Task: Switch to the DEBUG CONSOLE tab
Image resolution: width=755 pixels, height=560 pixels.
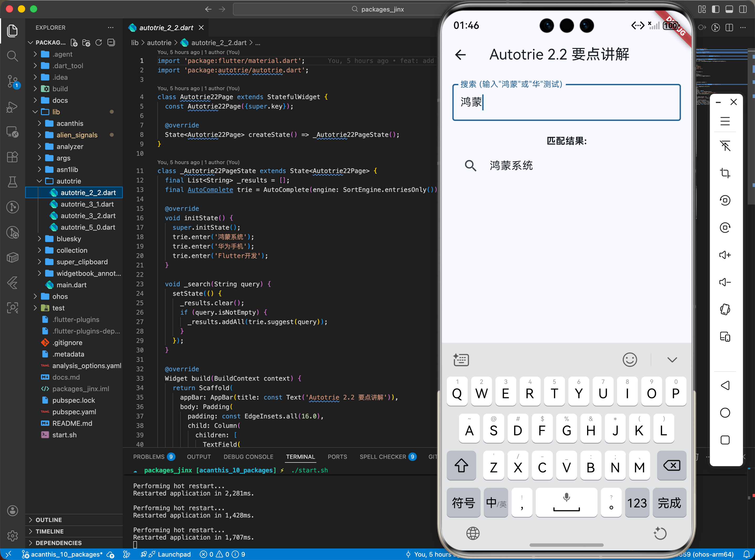Action: (248, 457)
